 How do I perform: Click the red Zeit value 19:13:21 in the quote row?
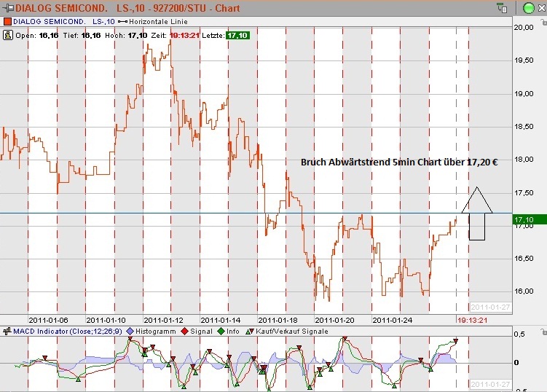[184, 36]
